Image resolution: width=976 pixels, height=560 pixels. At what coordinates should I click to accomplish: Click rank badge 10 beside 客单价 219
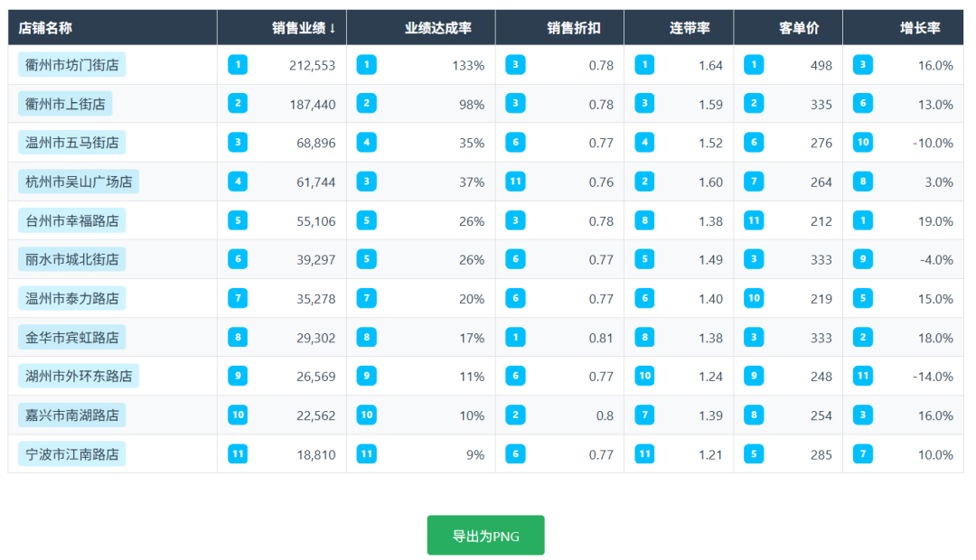[754, 298]
